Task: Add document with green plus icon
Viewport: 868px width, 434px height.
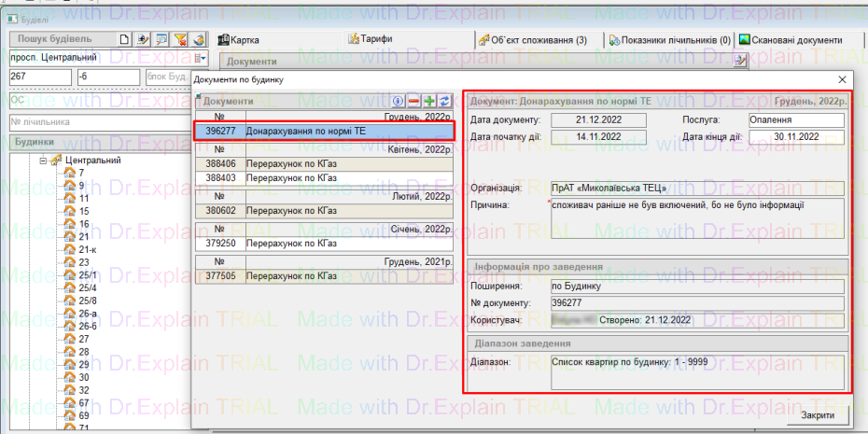Action: click(x=429, y=101)
